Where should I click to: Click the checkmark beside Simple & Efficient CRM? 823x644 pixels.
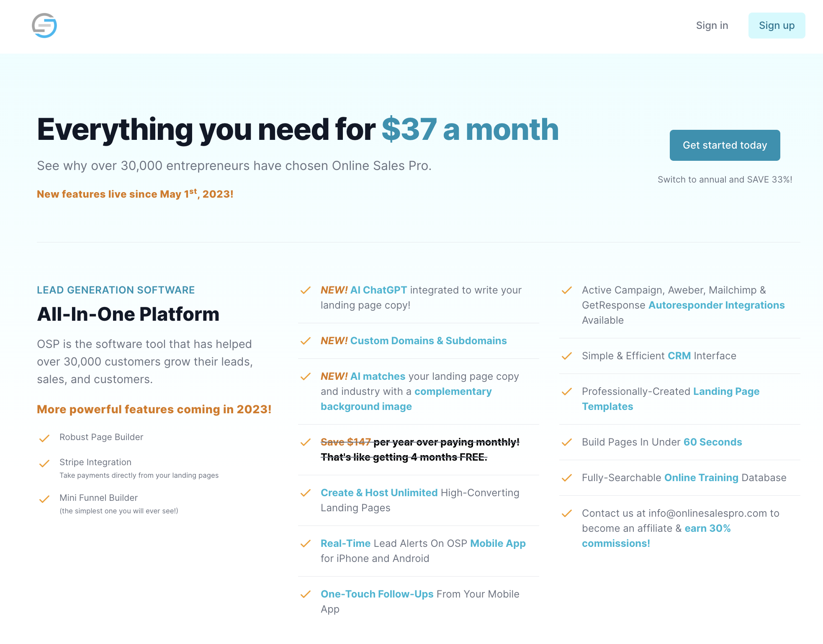pos(567,356)
